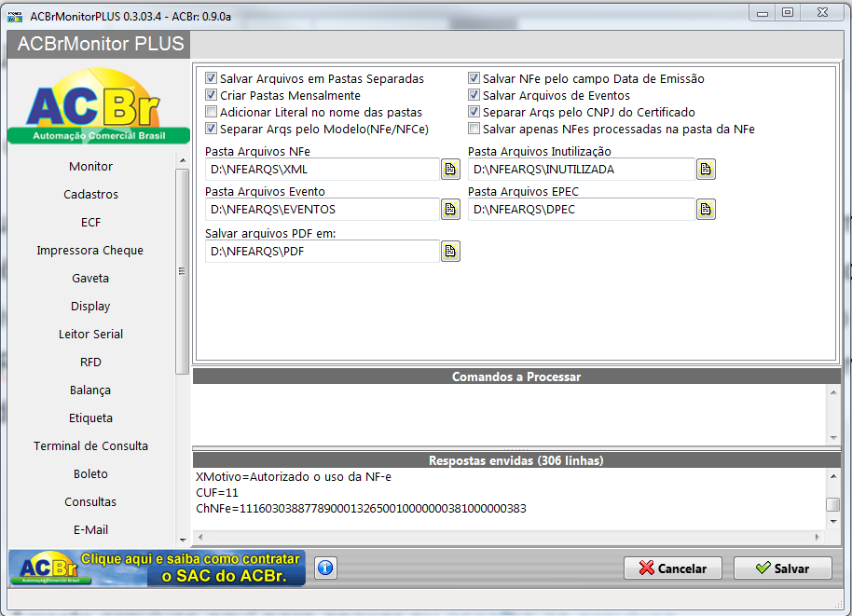The height and width of the screenshot is (616, 852).
Task: Open the Boleto section
Action: point(90,474)
